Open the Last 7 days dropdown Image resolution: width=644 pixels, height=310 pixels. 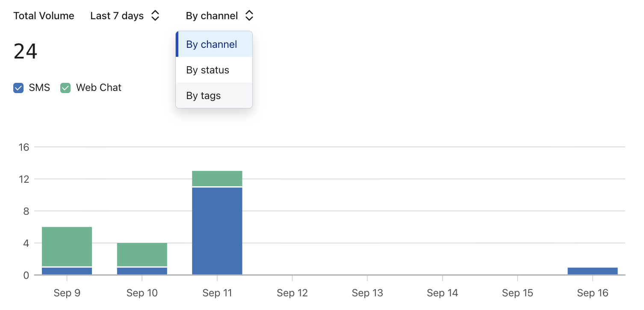tap(125, 16)
